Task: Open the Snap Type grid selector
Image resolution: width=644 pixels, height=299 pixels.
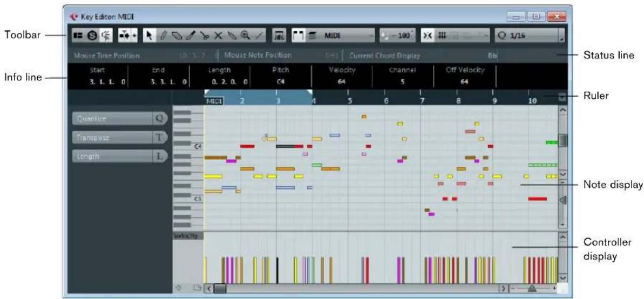Action: point(442,36)
